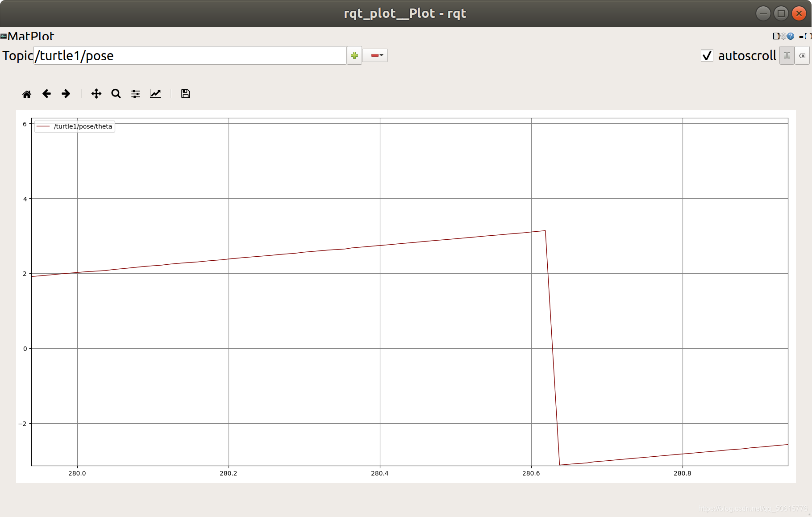812x517 pixels.
Task: Click the MatPlot plugin title
Action: coord(31,36)
